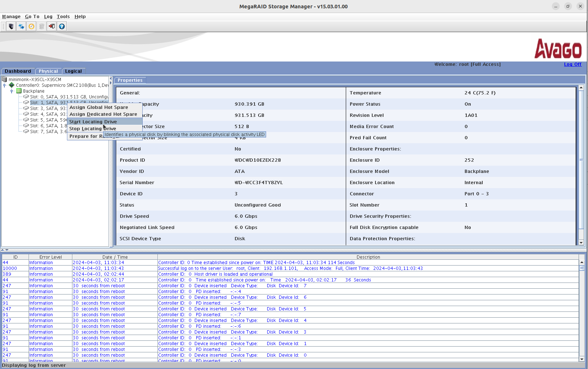Click the right-pointing divider arrow
Image resolution: width=588 pixels, height=369 pixels.
pos(111,83)
